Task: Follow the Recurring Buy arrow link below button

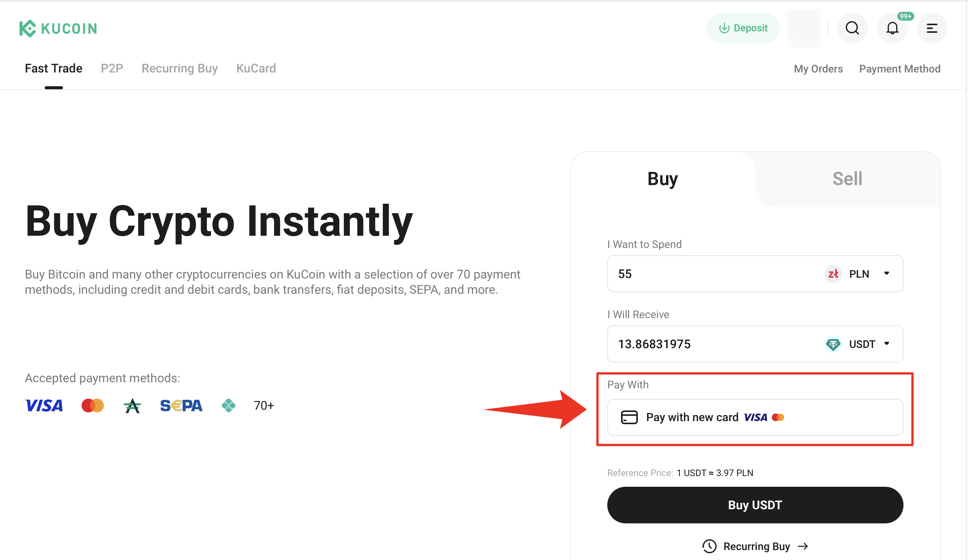Action: (755, 546)
